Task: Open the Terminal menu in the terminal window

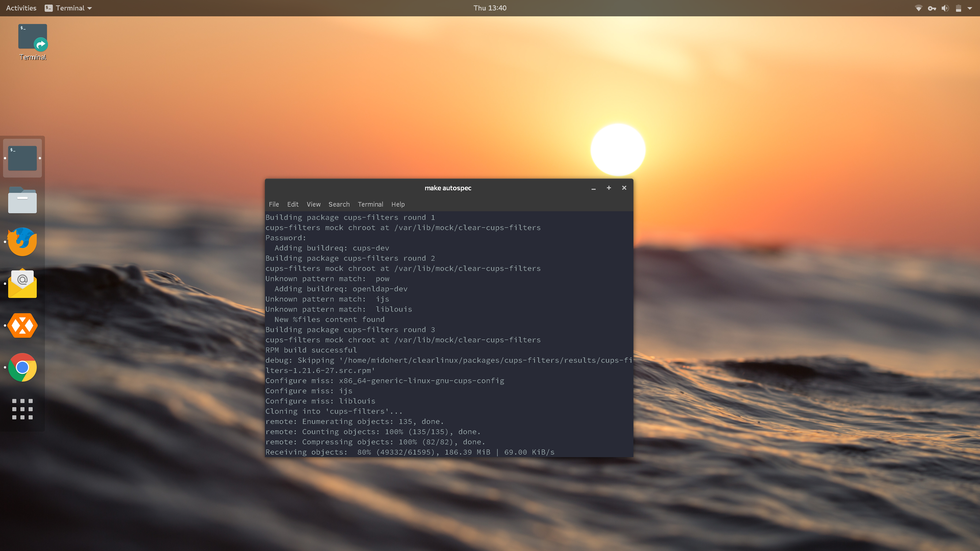Action: coord(370,204)
